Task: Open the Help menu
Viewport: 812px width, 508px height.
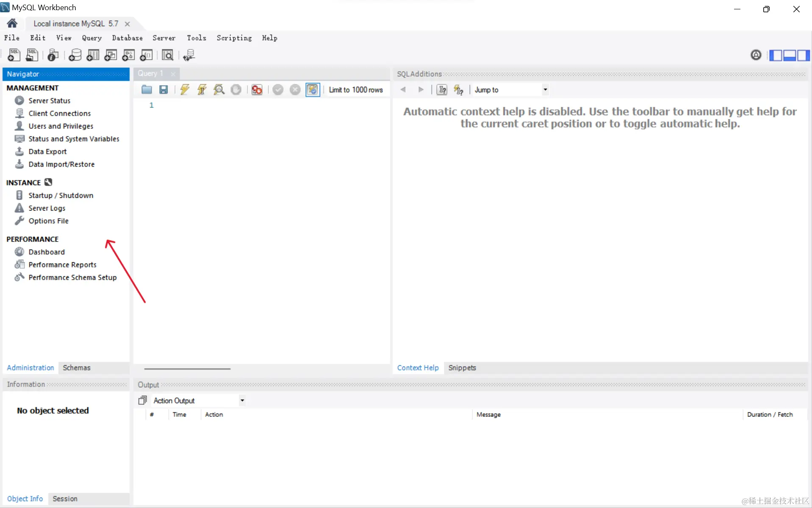Action: click(270, 38)
